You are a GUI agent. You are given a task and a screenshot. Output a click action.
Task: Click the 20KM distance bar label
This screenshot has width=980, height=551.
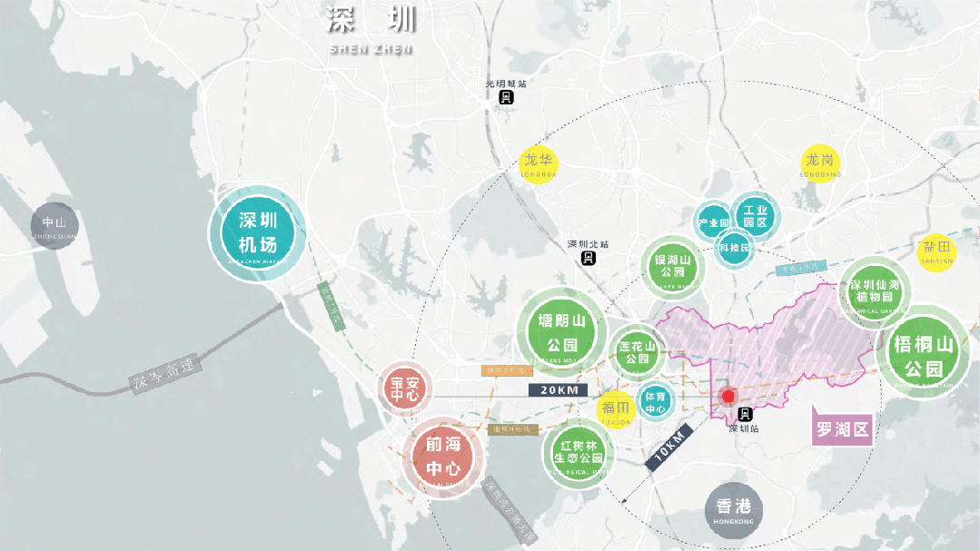pyautogui.click(x=558, y=390)
